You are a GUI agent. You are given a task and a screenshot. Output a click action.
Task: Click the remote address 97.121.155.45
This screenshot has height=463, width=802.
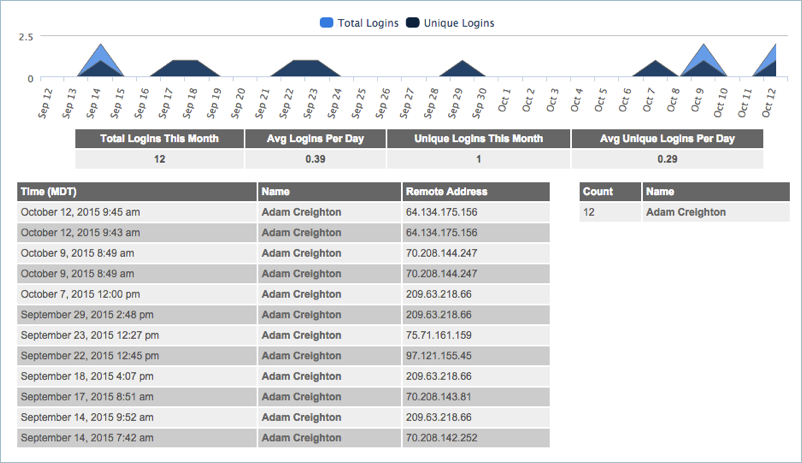click(441, 356)
